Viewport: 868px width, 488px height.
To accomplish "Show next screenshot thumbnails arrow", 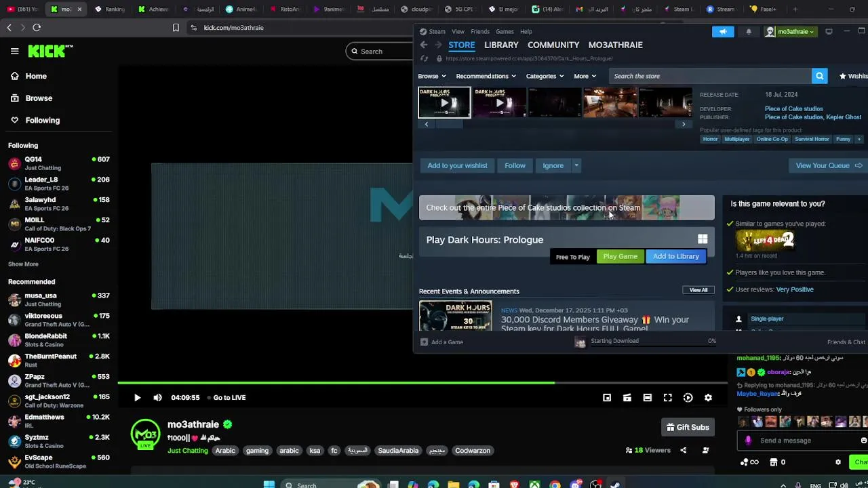I will click(x=684, y=125).
